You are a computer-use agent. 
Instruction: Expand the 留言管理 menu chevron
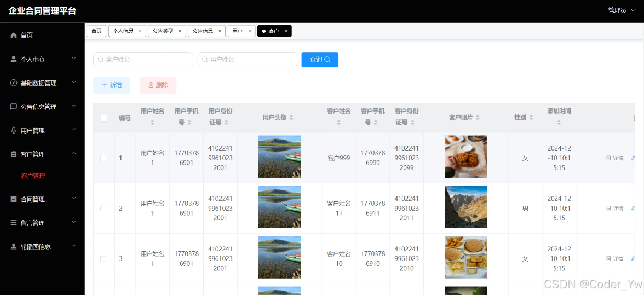pyautogui.click(x=74, y=222)
